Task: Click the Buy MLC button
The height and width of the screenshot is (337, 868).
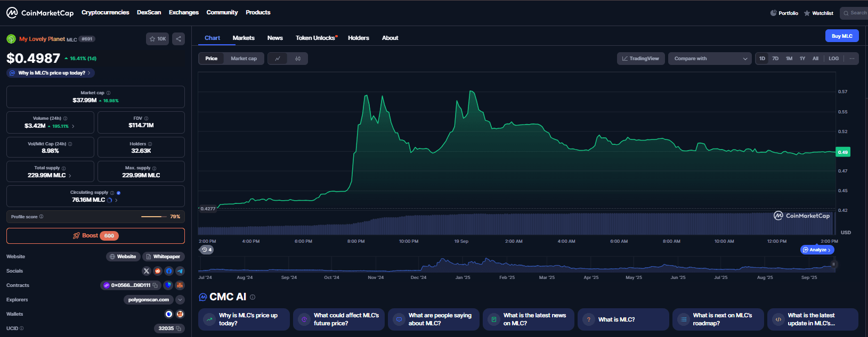Action: (842, 36)
